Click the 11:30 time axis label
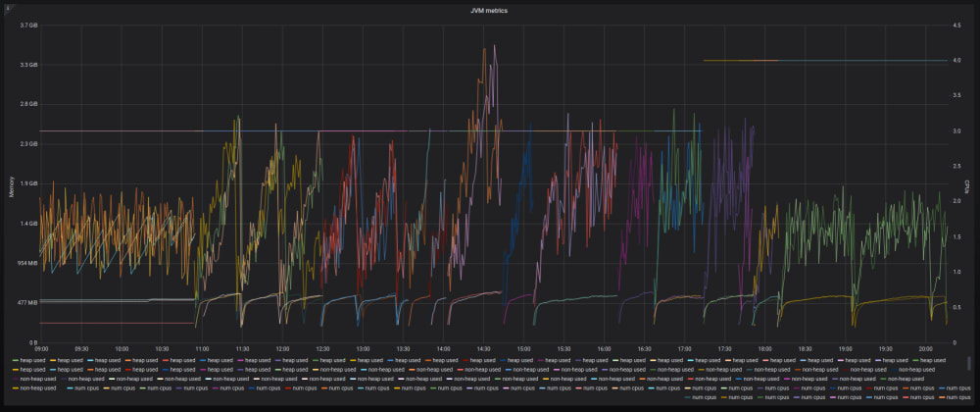Screen dimensions: 980x412 [x=242, y=349]
